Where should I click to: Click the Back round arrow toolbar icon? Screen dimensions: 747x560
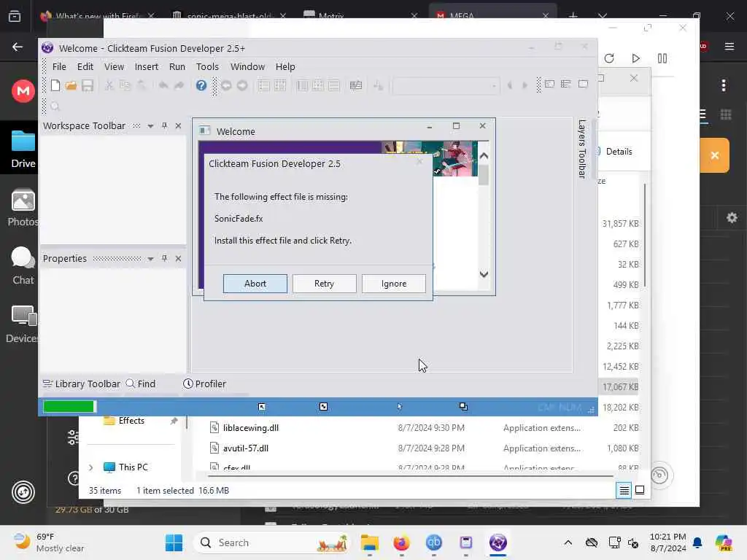click(226, 86)
